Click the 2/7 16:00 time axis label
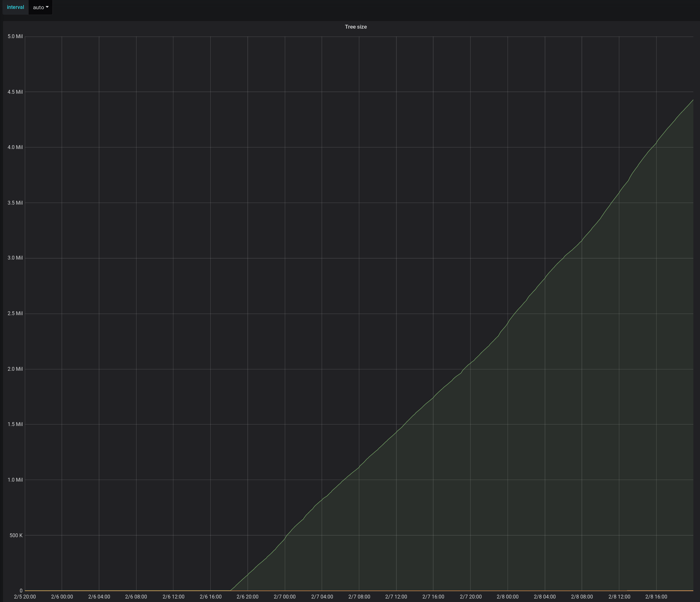 click(x=433, y=597)
